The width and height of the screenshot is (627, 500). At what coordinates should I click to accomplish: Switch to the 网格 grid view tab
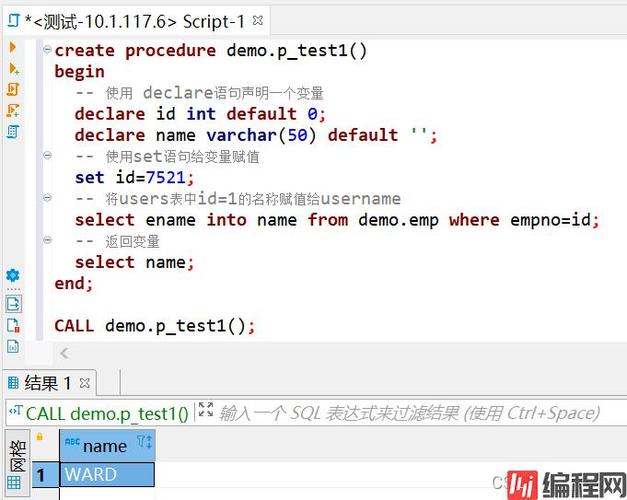[17, 463]
